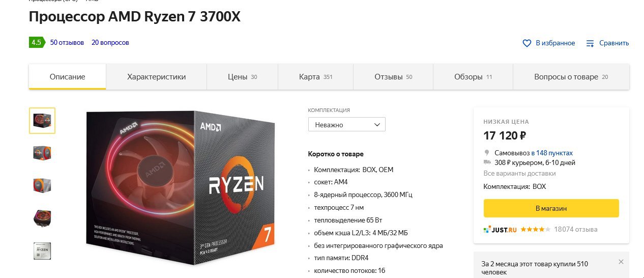Switch to the Отзывы tab

[393, 77]
